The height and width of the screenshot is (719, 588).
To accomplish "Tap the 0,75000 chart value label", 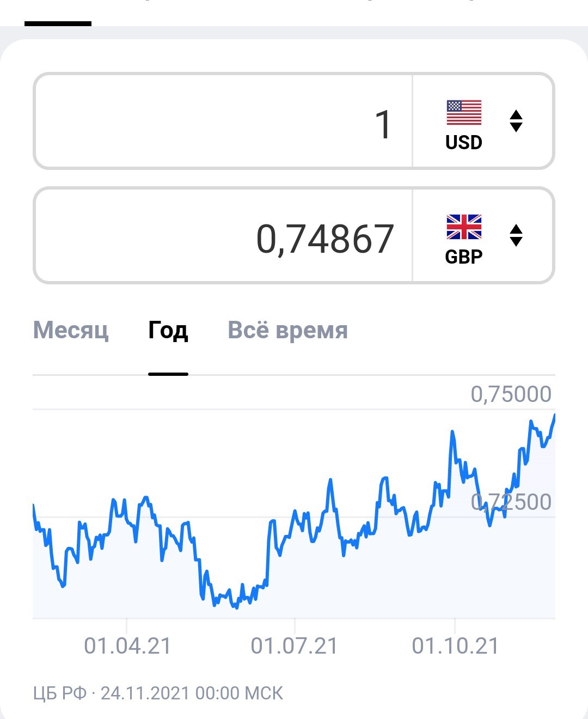I will 511,394.
